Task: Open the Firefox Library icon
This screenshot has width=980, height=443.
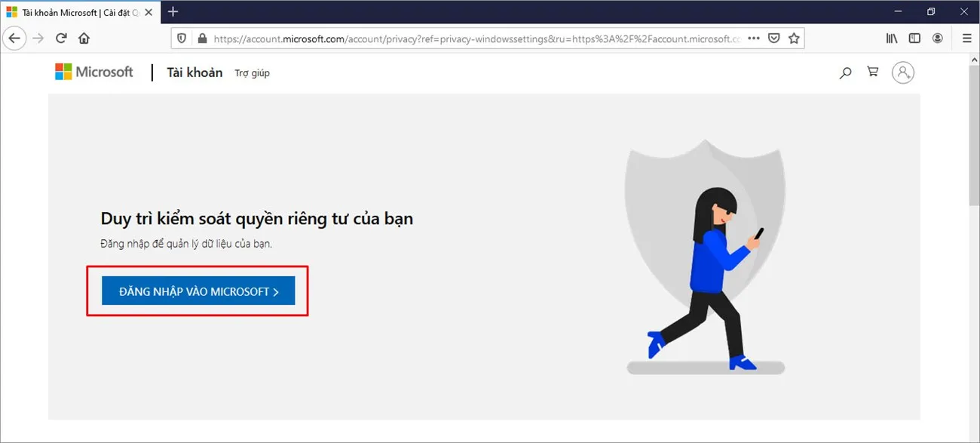Action: [x=892, y=38]
